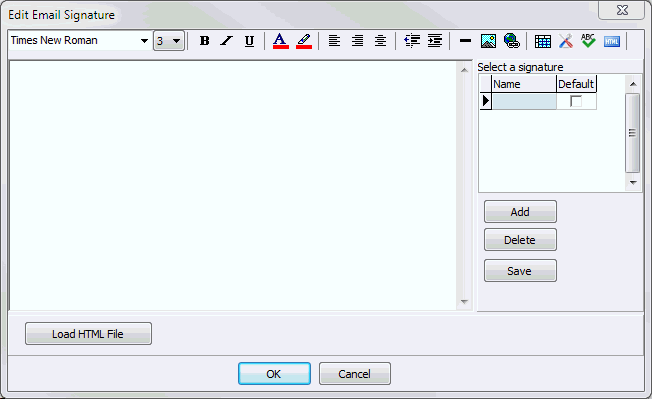Image resolution: width=652 pixels, height=399 pixels.
Task: Toggle bold formatting
Action: [x=204, y=41]
